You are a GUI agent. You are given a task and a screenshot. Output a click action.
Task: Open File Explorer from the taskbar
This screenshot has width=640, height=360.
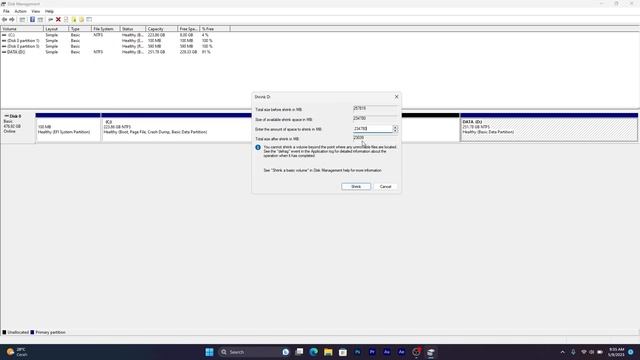pyautogui.click(x=328, y=352)
